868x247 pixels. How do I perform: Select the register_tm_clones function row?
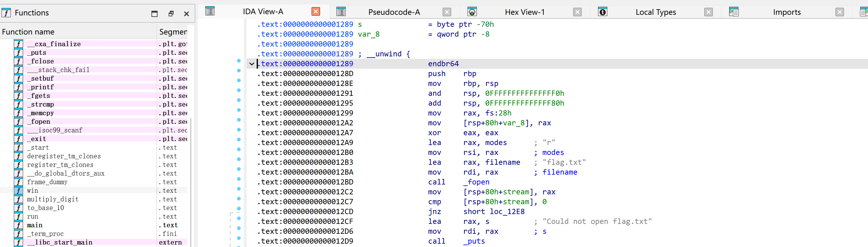94,165
